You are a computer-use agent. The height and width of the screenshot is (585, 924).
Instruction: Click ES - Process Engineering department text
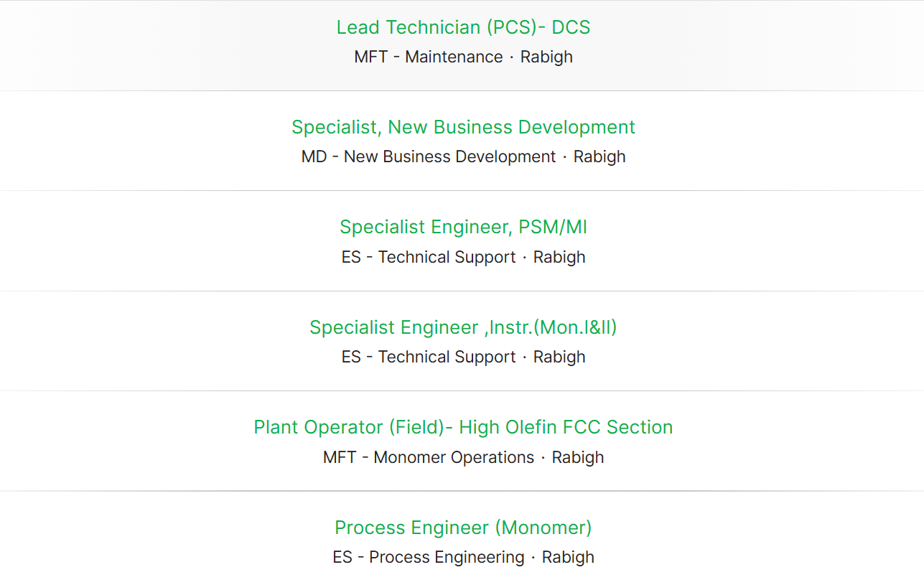(x=429, y=557)
